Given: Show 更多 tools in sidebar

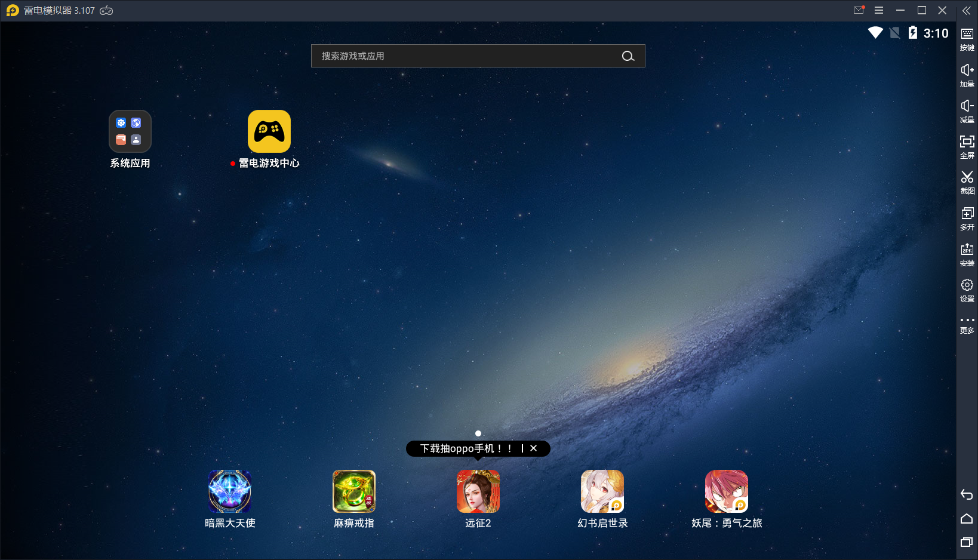Looking at the screenshot, I should (967, 325).
